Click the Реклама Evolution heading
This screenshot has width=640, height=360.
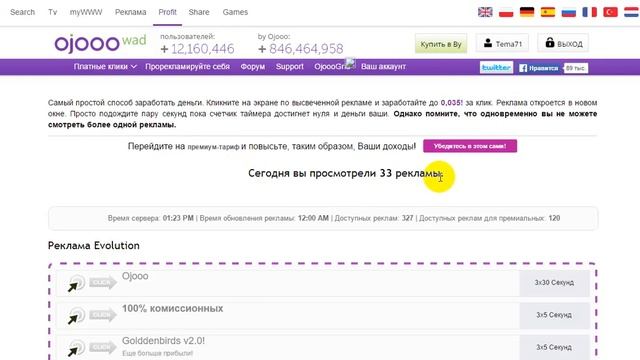(93, 246)
